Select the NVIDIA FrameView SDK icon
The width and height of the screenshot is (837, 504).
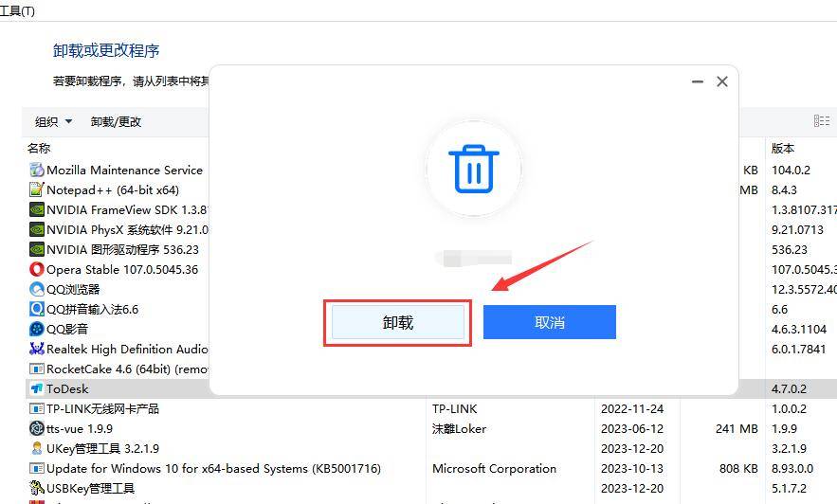pos(36,209)
